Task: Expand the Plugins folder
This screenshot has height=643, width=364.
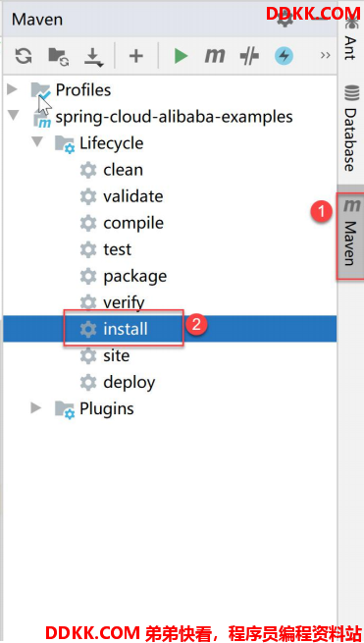Action: pyautogui.click(x=36, y=408)
